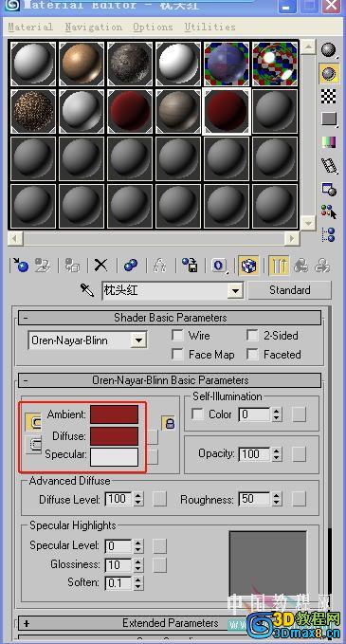
Task: Open the Options menu
Action: coord(153,28)
